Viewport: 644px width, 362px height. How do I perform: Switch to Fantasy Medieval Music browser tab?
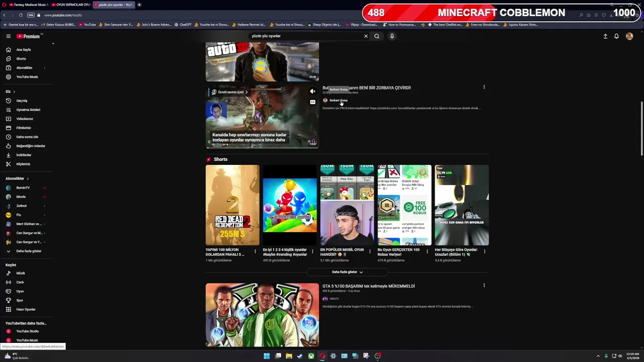pos(29,5)
